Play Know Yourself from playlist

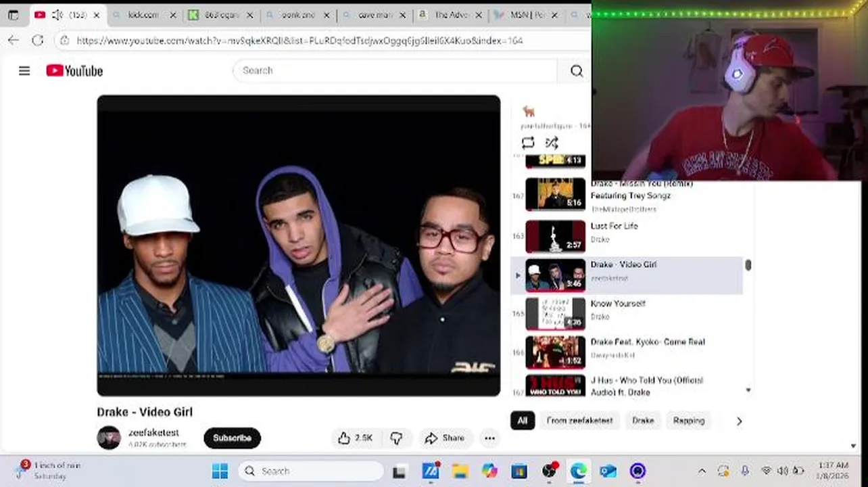[x=627, y=313]
